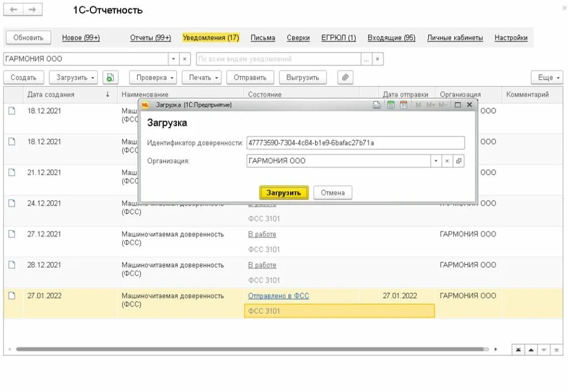Viewport: 568px width, 392px height.
Task: Click the print preview icon in dialog titlebar
Action: click(377, 105)
